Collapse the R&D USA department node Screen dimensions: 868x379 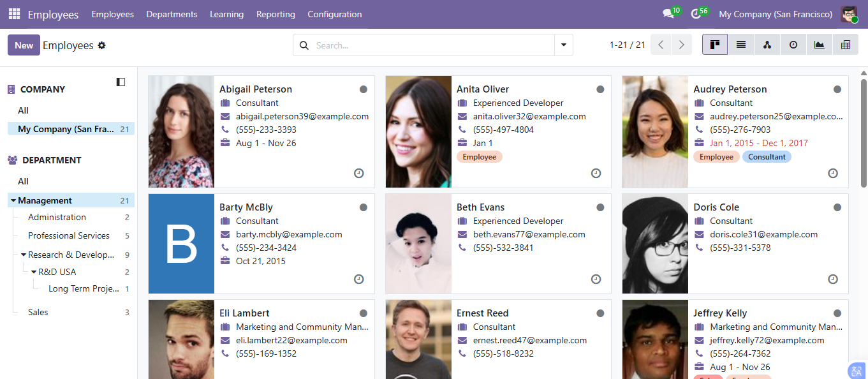[34, 272]
